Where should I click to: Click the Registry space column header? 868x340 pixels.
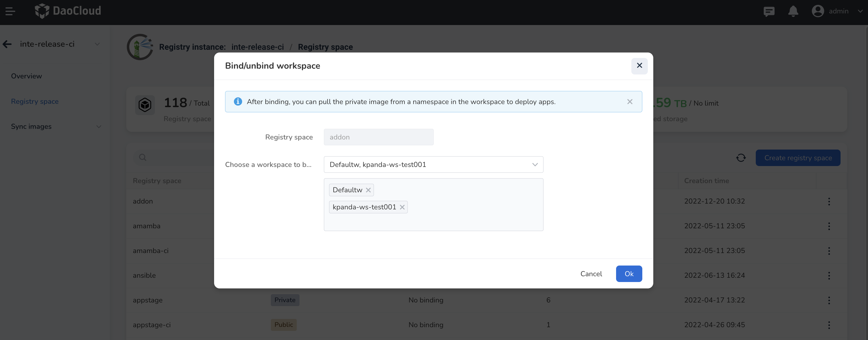(x=157, y=181)
